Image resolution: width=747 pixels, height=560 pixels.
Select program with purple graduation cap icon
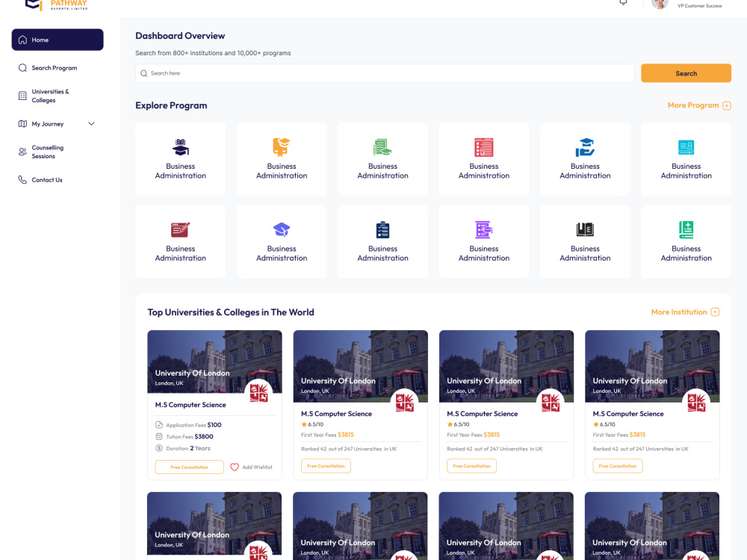(x=282, y=241)
